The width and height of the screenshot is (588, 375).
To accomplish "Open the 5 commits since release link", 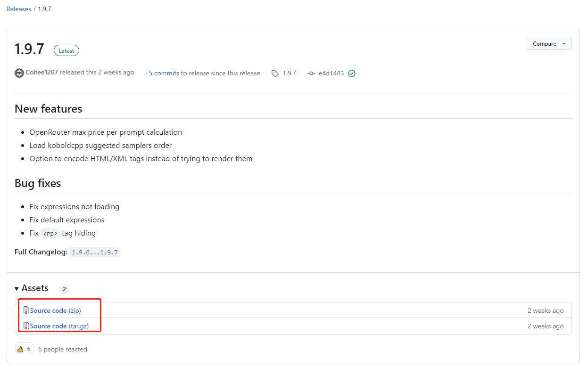I will coord(204,73).
